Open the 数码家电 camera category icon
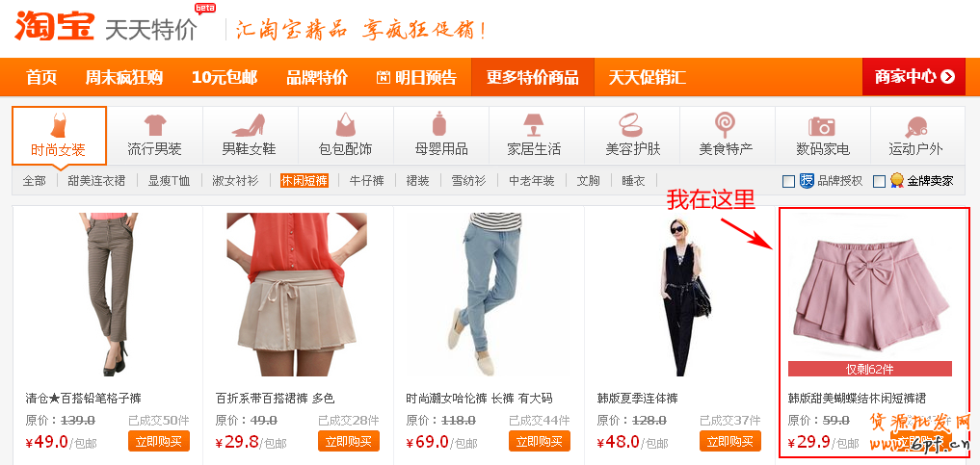Viewport: 980px width, 465px height. (x=821, y=126)
